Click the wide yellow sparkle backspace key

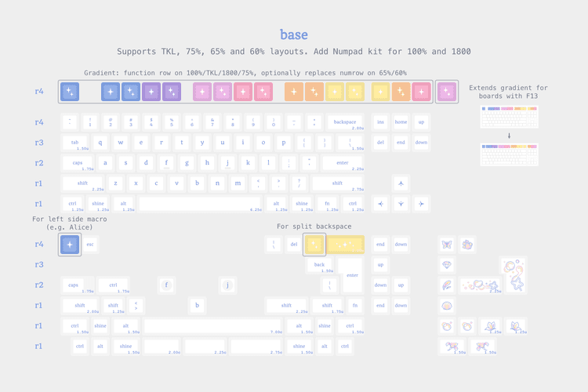coord(346,244)
